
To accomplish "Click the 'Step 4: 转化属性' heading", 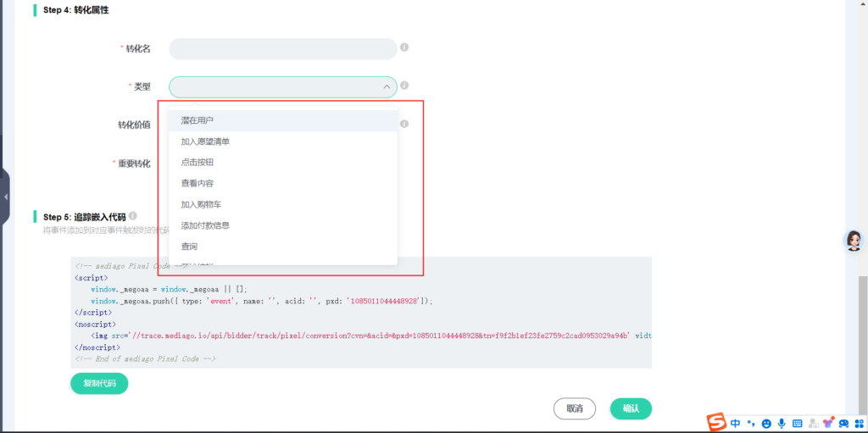I will [x=75, y=10].
